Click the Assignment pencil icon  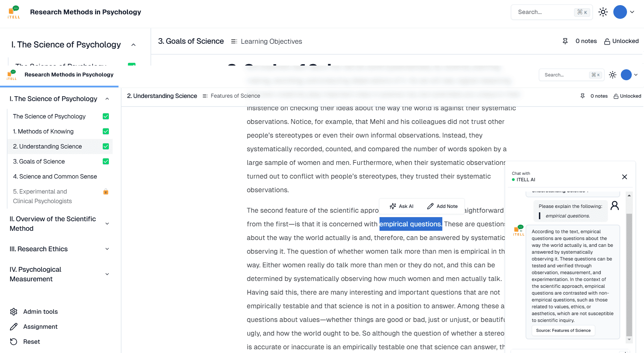click(14, 327)
